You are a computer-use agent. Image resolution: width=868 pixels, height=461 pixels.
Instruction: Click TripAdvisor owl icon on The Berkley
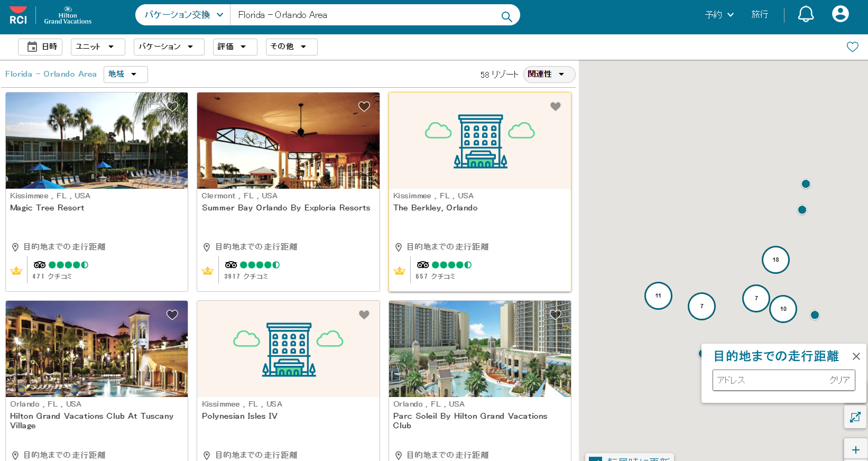point(423,265)
